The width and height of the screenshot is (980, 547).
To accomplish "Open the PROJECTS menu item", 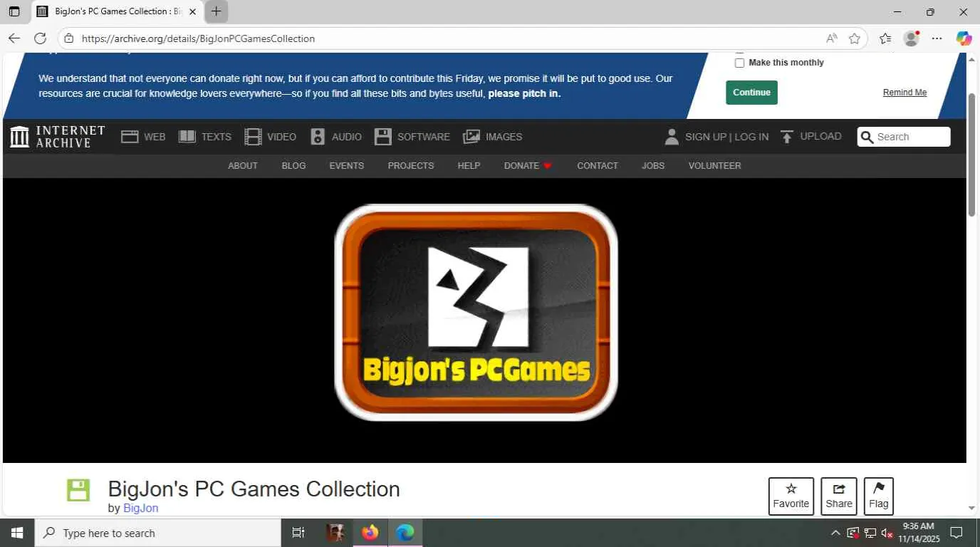I will pyautogui.click(x=411, y=165).
